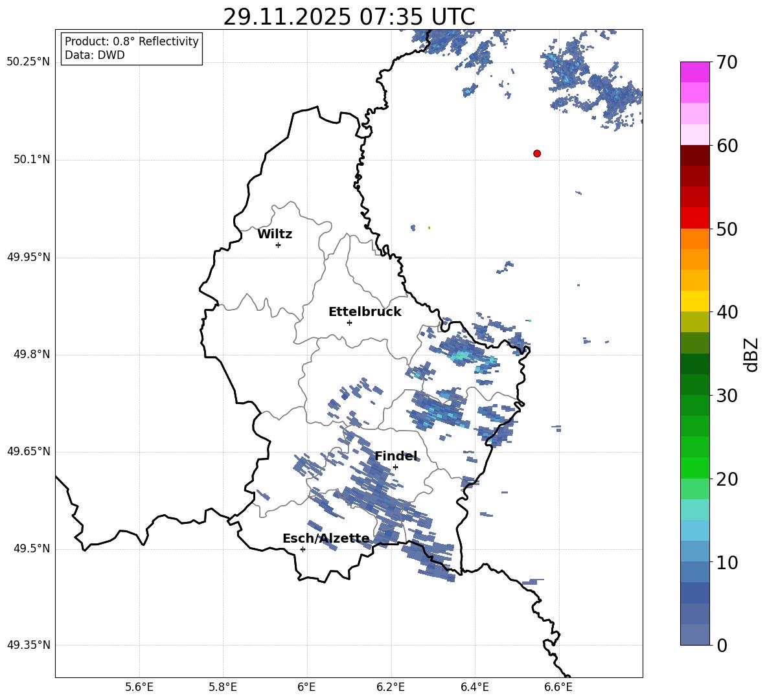Click the 40 tick label on colorbar
767x700 pixels.
[x=727, y=312]
